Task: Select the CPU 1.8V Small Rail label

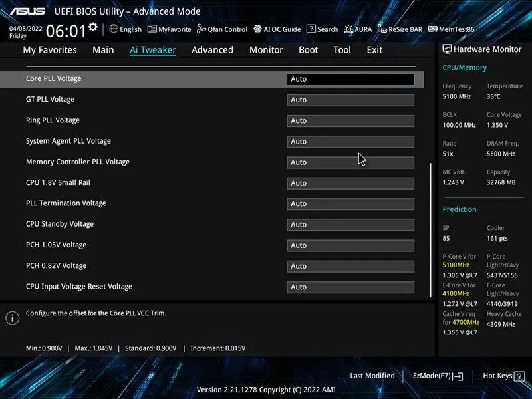Action: click(x=58, y=182)
